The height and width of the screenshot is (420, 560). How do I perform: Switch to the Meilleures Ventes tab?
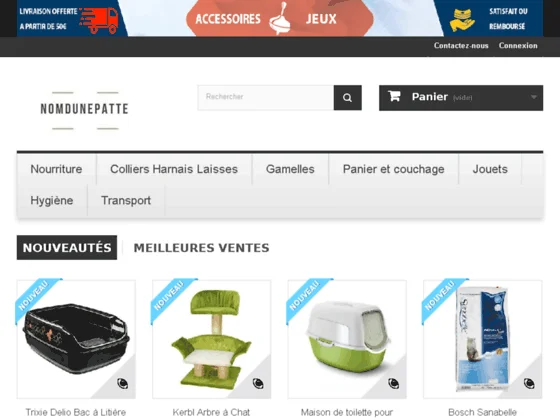point(201,248)
